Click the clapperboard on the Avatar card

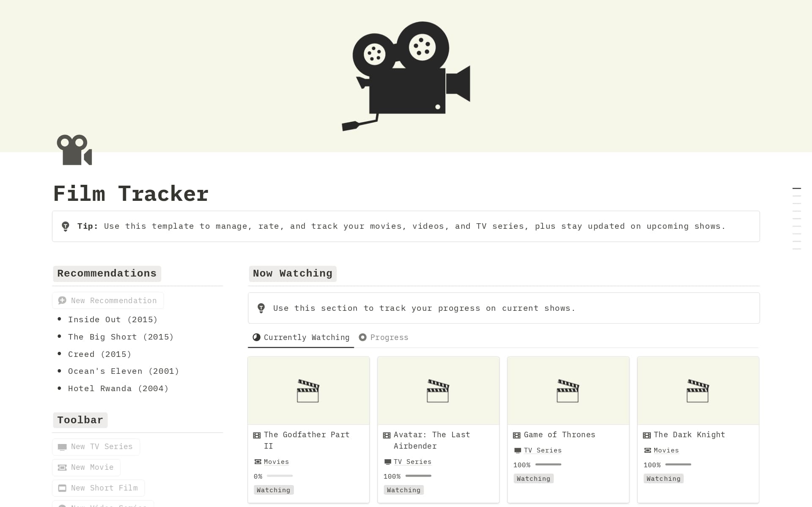[438, 391]
